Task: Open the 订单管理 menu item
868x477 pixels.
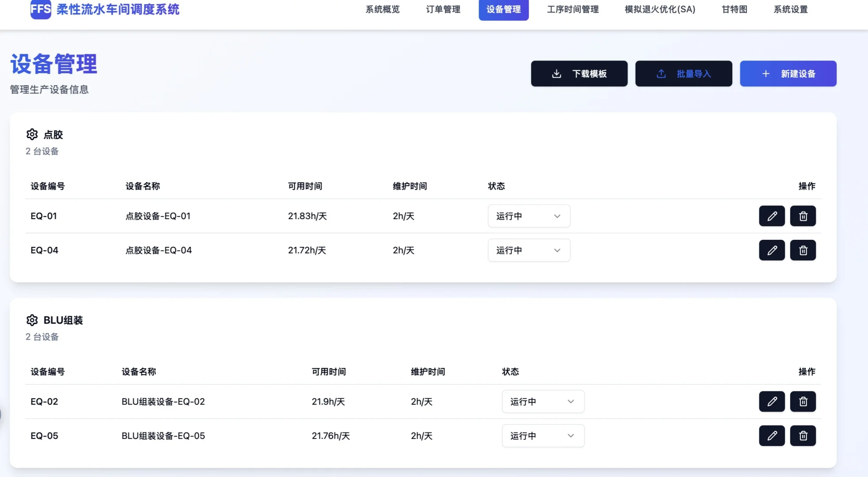Action: tap(442, 10)
